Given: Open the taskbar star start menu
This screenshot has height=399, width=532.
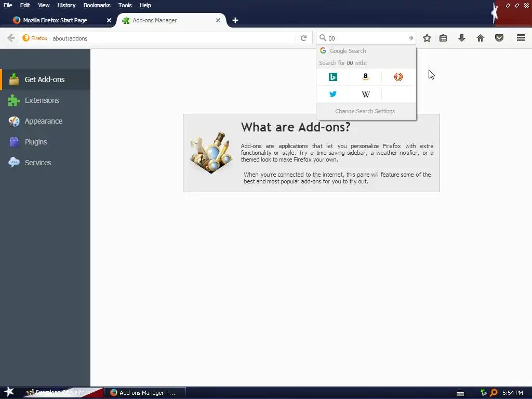Looking at the screenshot, I should 9,392.
